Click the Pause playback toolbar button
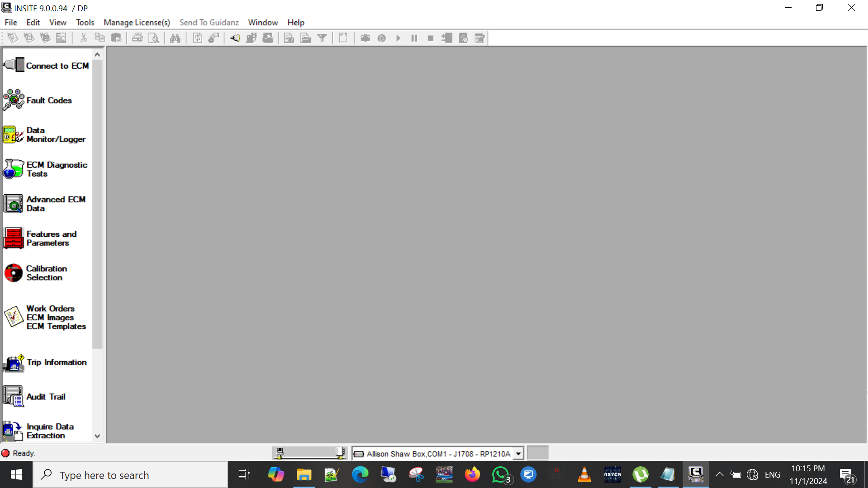868x488 pixels. pos(414,38)
